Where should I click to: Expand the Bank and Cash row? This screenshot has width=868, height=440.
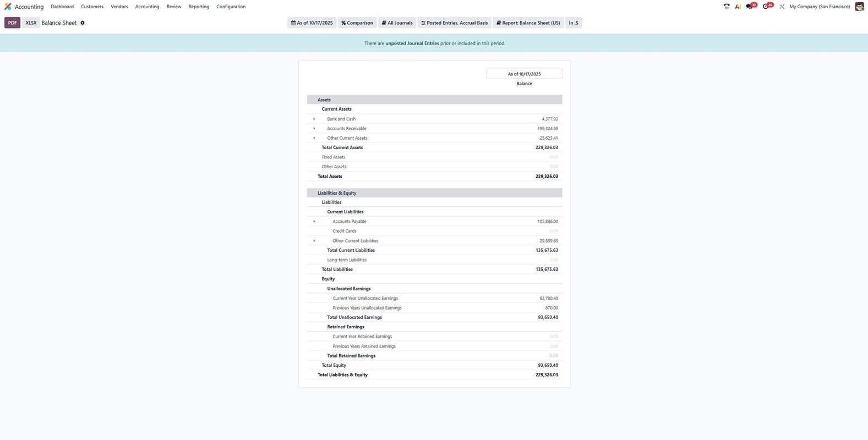click(x=314, y=119)
